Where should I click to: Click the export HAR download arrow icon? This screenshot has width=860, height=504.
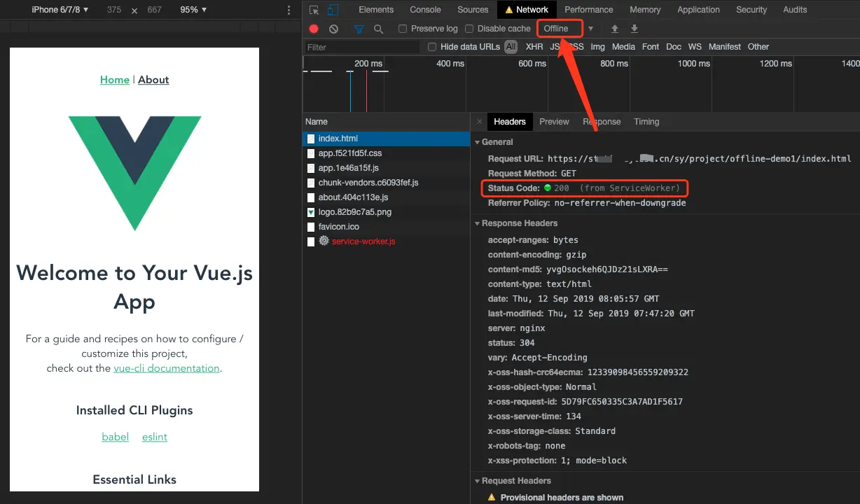634,29
